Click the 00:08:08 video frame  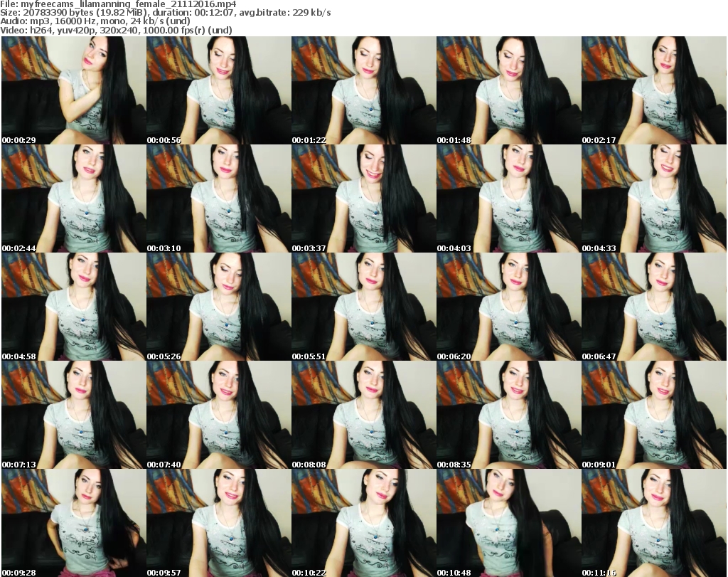pos(363,415)
